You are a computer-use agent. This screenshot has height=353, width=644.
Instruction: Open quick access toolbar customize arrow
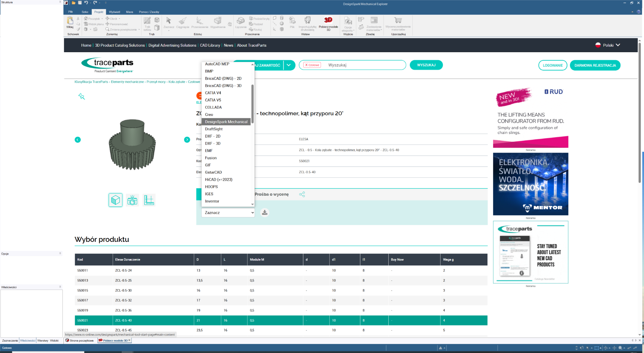click(x=106, y=3)
